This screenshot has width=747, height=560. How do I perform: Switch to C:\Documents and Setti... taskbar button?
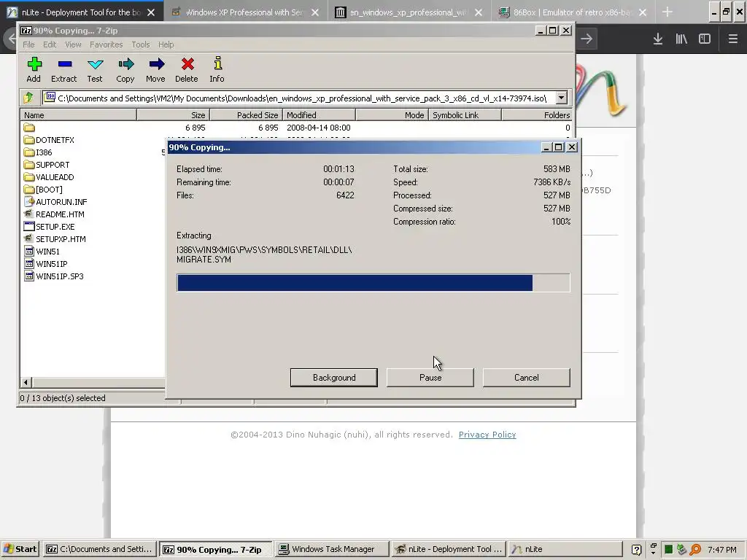click(99, 549)
